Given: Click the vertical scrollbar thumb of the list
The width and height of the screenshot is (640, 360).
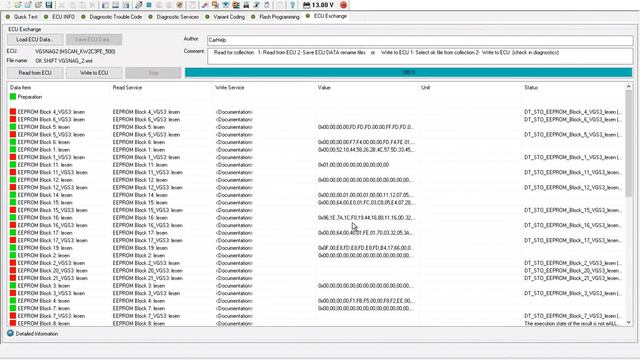Looking at the screenshot, I should tap(629, 144).
